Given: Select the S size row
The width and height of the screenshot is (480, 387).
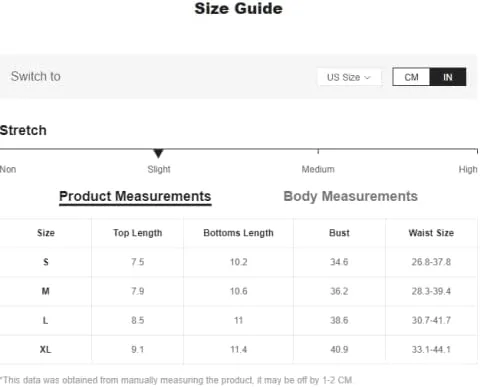Looking at the screenshot, I should (238, 262).
